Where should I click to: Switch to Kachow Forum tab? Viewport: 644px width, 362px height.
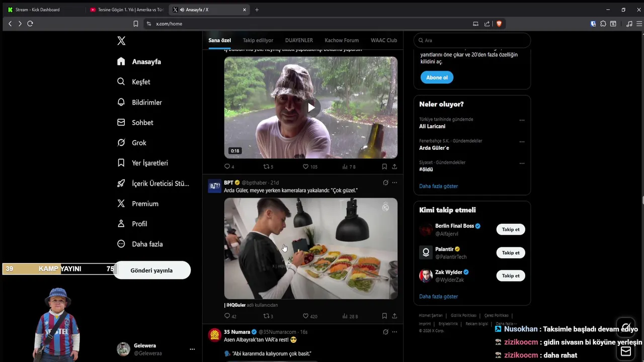342,40
